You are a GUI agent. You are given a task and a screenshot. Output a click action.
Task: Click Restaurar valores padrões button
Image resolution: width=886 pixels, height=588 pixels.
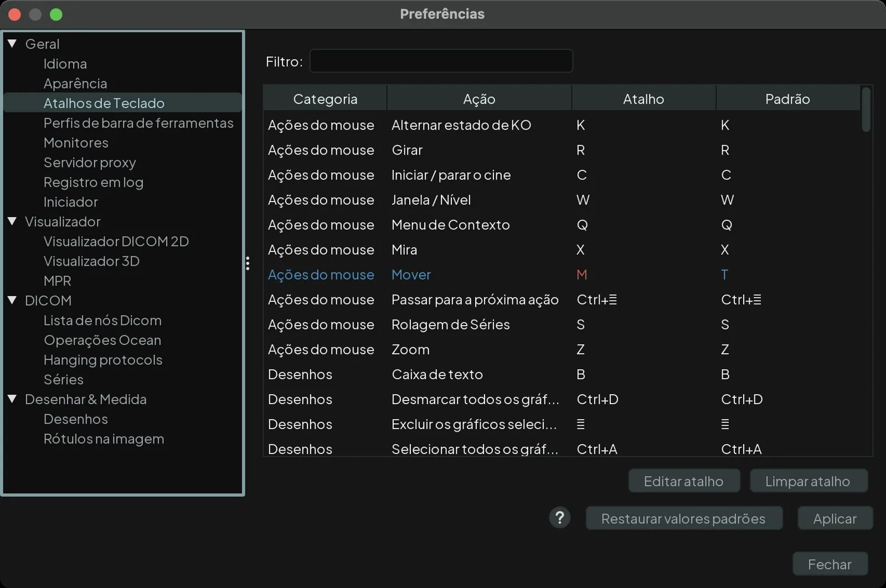click(x=684, y=518)
